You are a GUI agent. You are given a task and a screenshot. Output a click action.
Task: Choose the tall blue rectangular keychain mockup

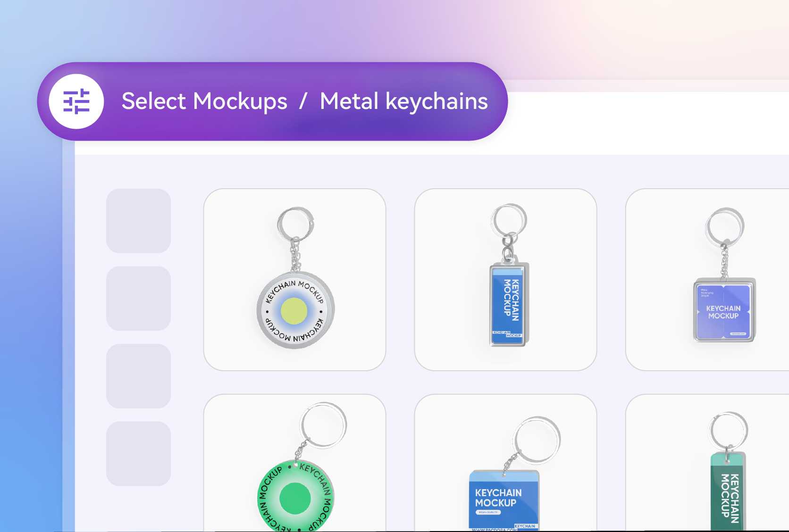point(506,280)
